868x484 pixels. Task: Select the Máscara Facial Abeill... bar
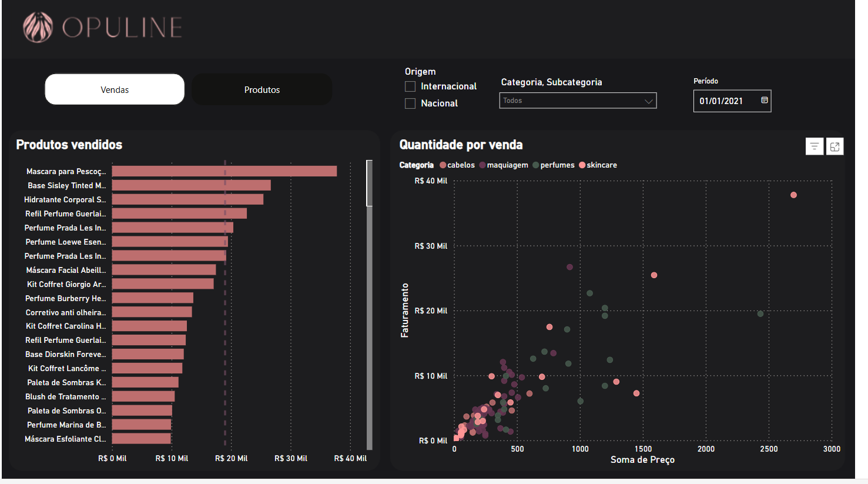(164, 270)
